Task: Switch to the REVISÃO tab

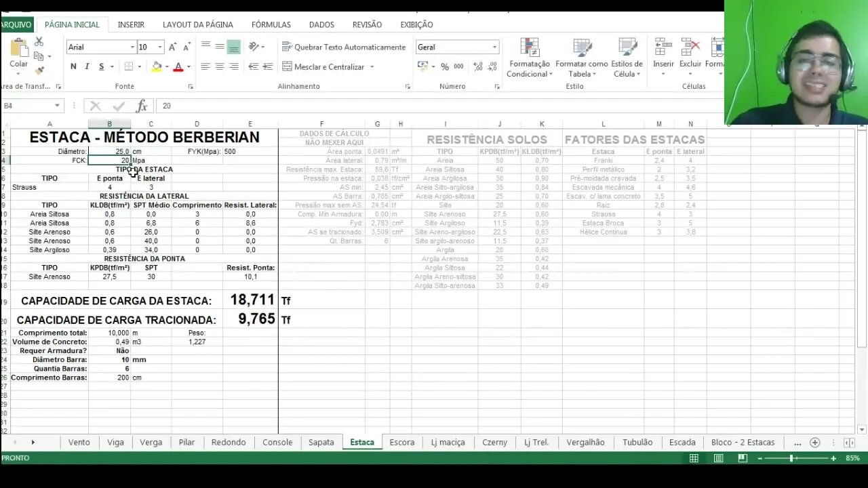Action: tap(367, 24)
